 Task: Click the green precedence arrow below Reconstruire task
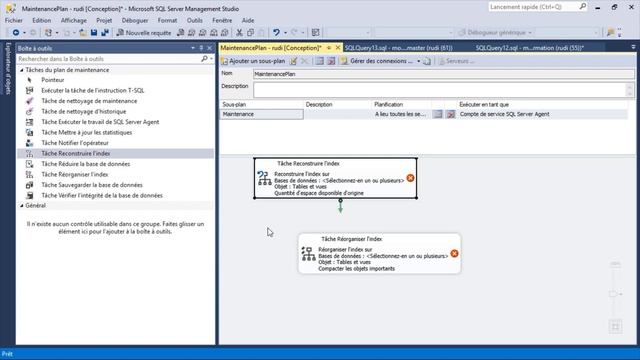click(x=340, y=206)
